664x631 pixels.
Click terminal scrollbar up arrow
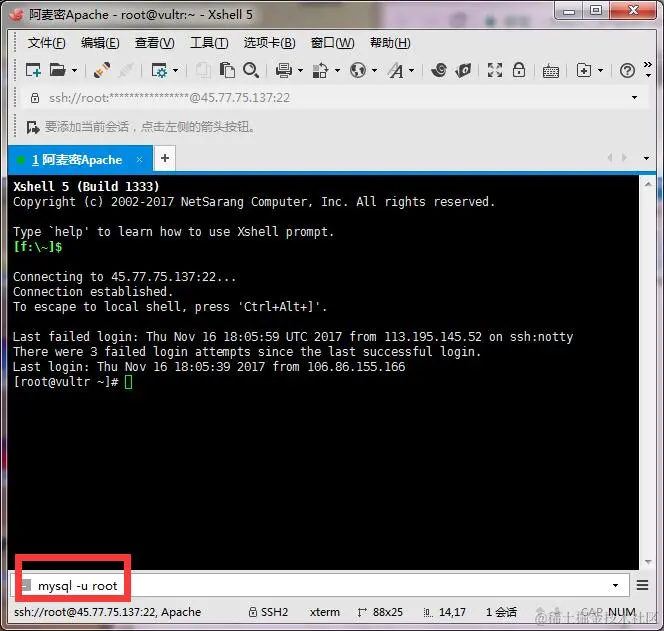648,184
